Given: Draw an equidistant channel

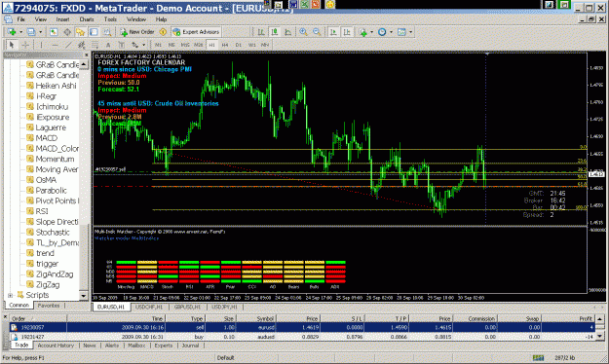Looking at the screenshot, I should pos(81,45).
